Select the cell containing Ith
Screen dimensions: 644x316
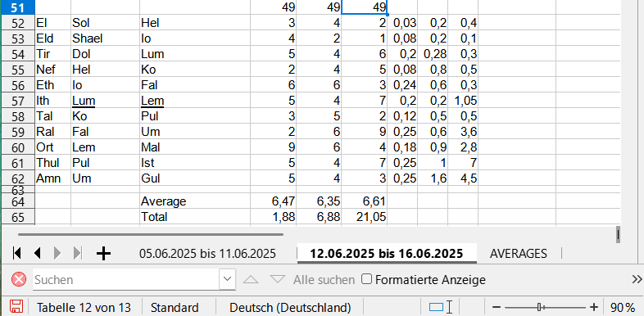(x=52, y=101)
